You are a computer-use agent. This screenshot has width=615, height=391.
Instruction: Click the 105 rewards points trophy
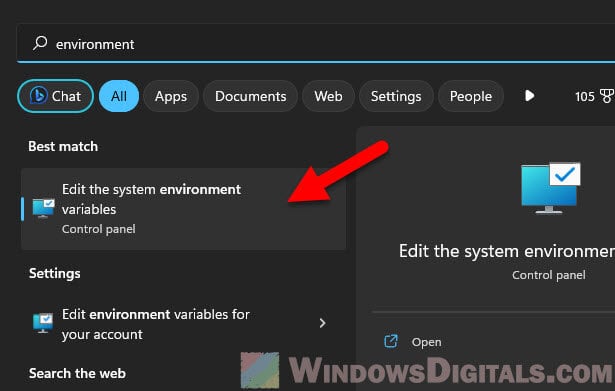pos(594,96)
